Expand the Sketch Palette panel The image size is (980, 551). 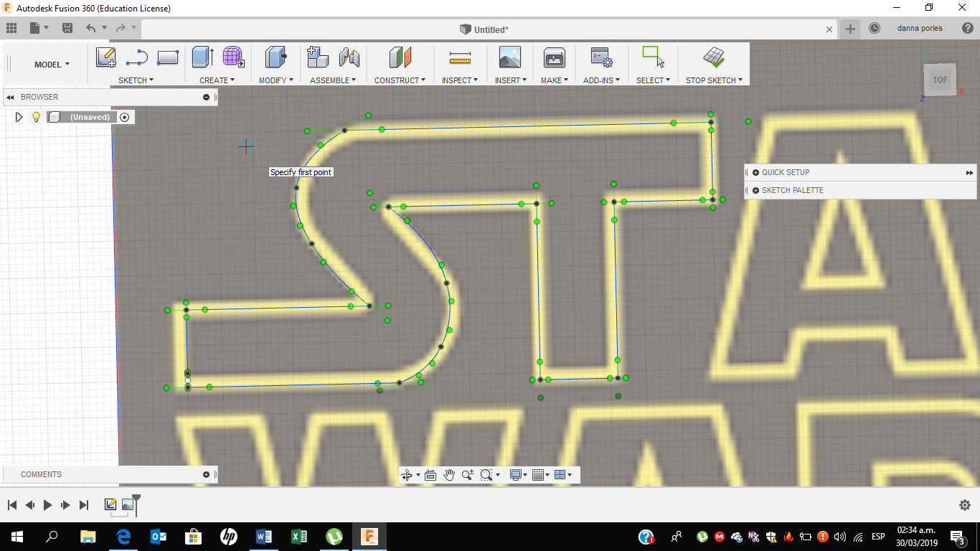pyautogui.click(x=755, y=190)
